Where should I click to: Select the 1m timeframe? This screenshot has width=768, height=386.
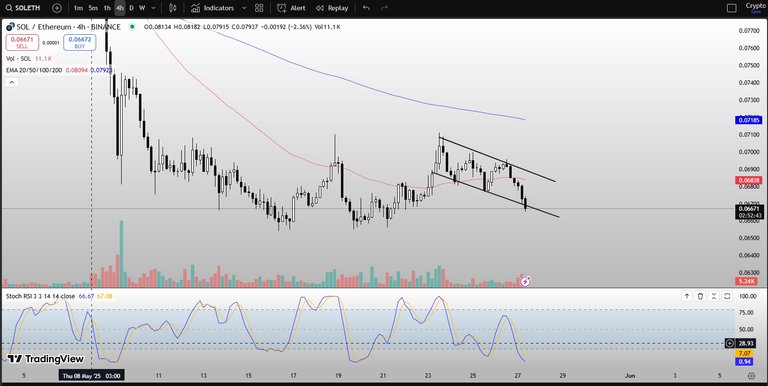click(78, 8)
